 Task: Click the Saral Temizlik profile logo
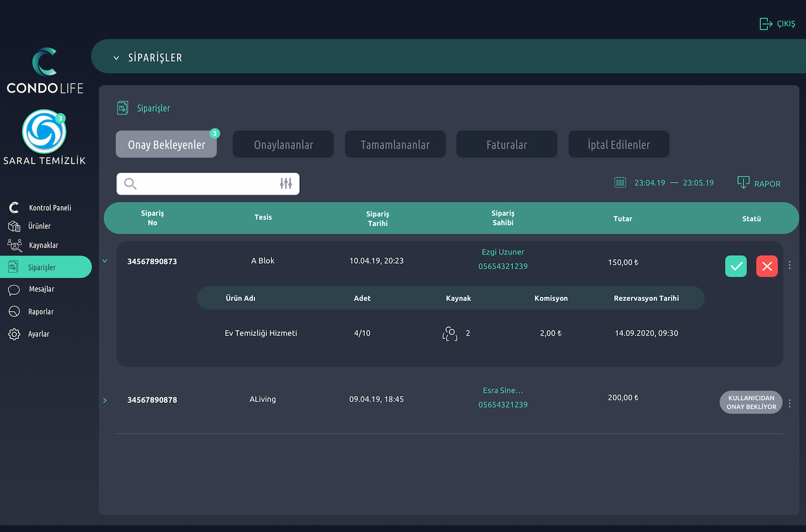point(44,132)
